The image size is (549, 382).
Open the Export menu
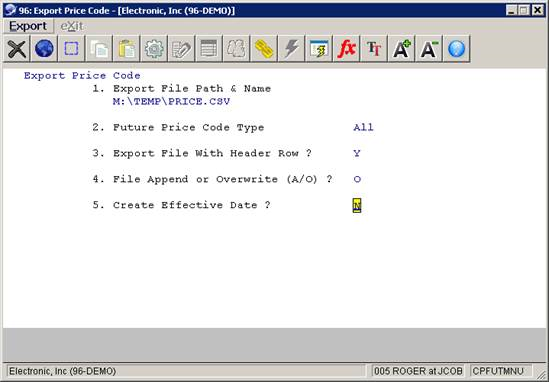coord(28,26)
